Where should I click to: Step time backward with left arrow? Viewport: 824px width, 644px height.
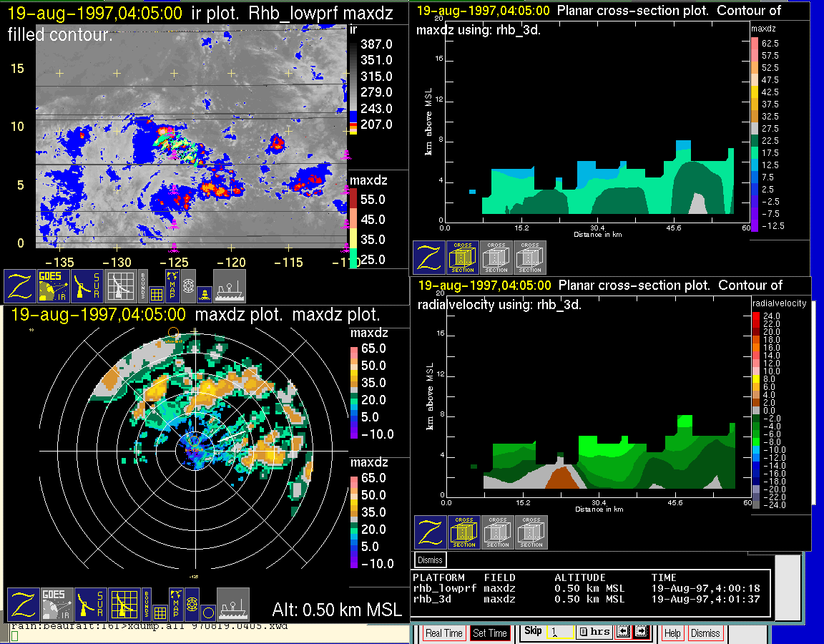pyautogui.click(x=623, y=632)
